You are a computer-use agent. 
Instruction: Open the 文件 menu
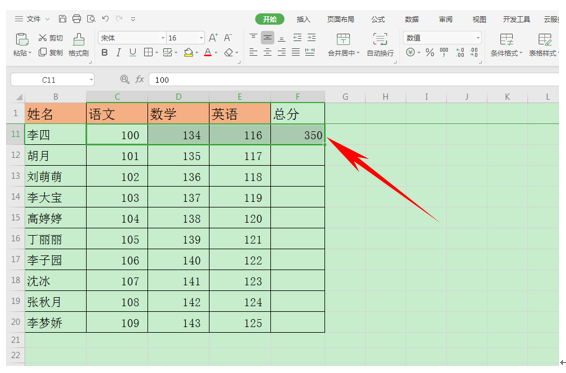(33, 19)
